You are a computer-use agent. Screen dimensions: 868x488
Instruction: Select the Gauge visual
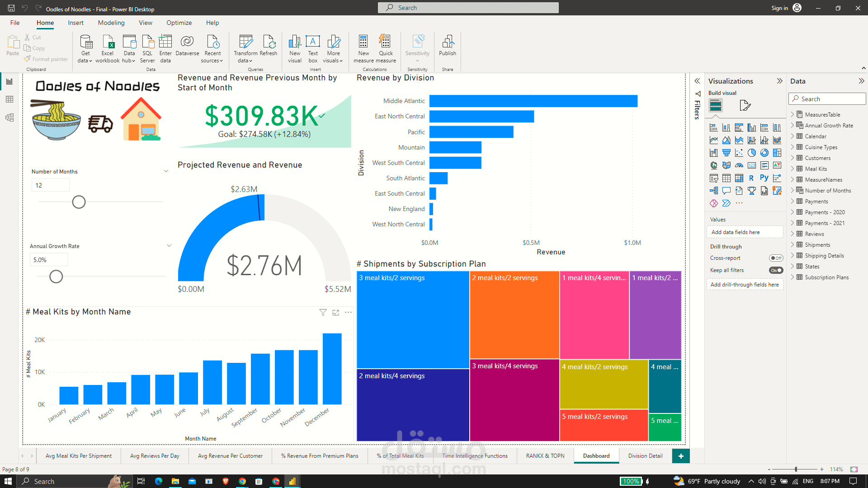click(739, 165)
